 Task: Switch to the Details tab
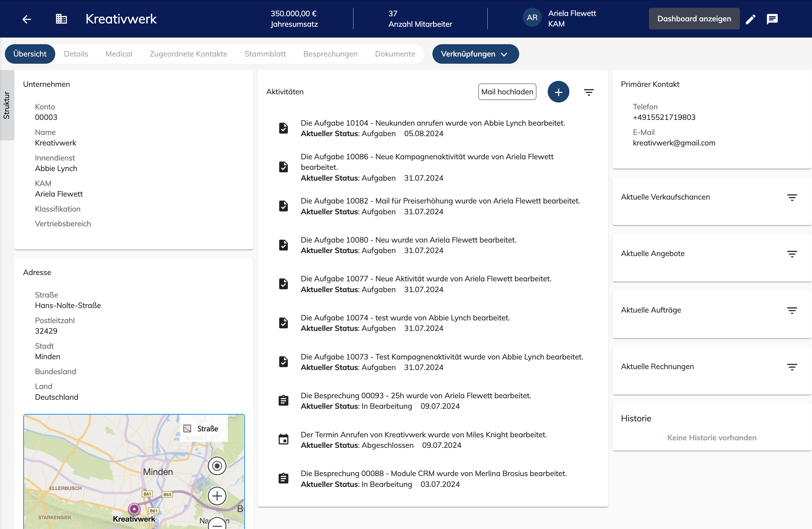[x=76, y=54]
